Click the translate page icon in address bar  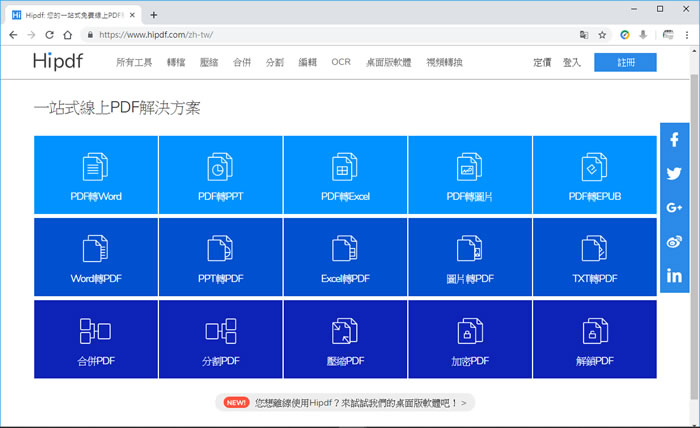tap(584, 35)
